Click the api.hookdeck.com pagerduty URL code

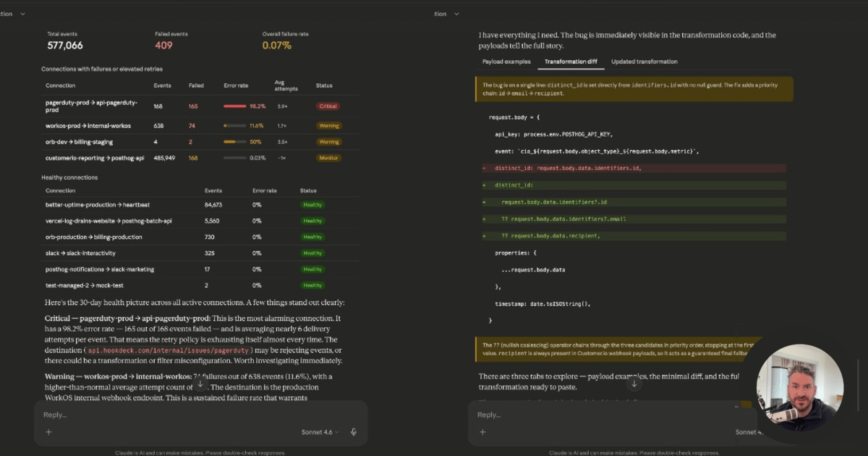(169, 350)
